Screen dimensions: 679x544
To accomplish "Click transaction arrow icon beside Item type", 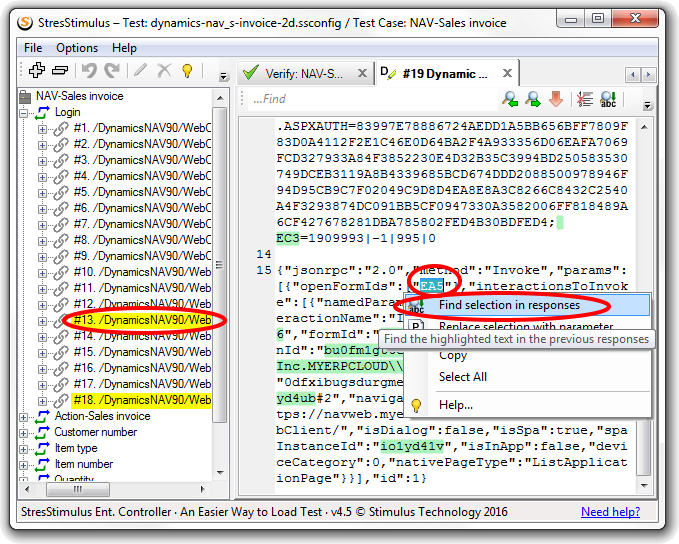I will (42, 448).
